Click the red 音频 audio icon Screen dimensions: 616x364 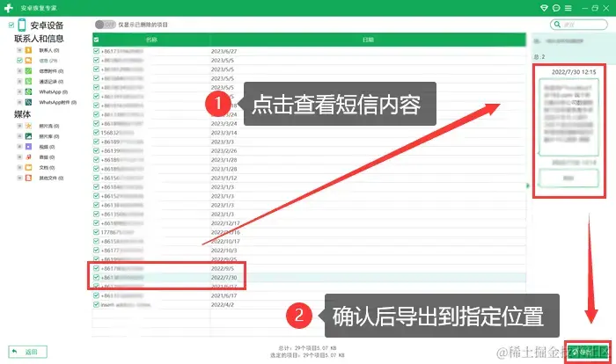[28, 157]
